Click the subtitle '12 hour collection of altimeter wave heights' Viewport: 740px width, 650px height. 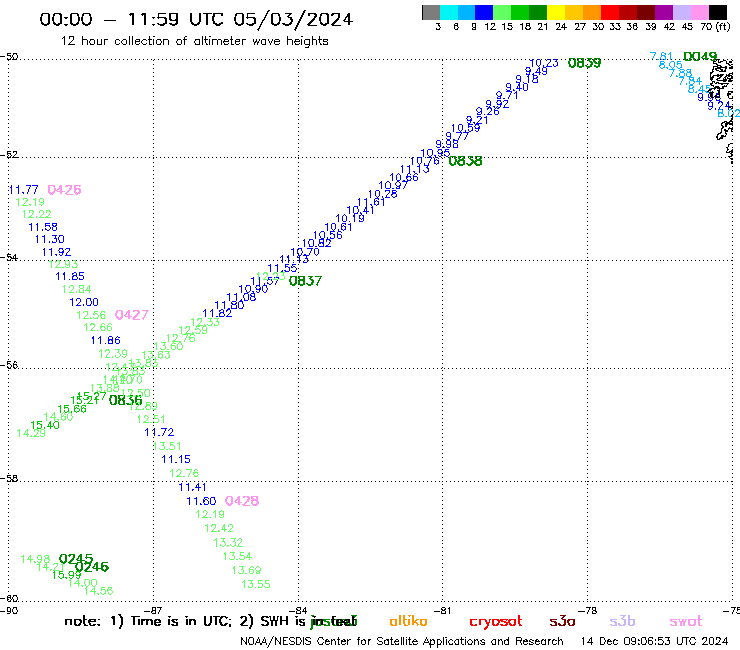[194, 41]
